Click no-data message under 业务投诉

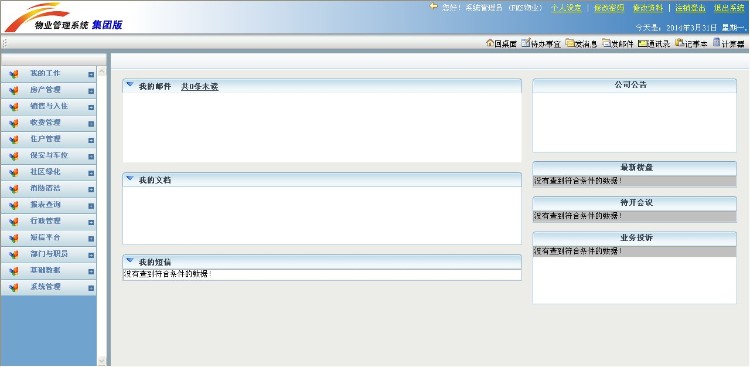pyautogui.click(x=578, y=251)
